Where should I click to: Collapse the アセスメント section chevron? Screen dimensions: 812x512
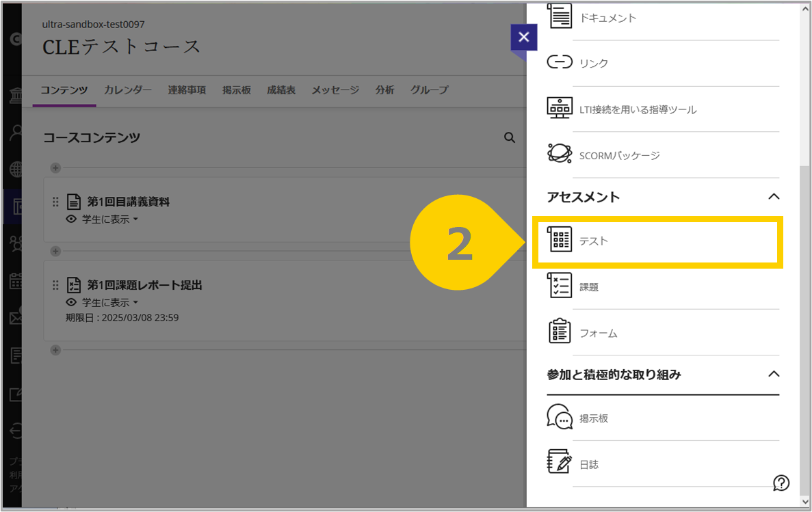click(774, 197)
